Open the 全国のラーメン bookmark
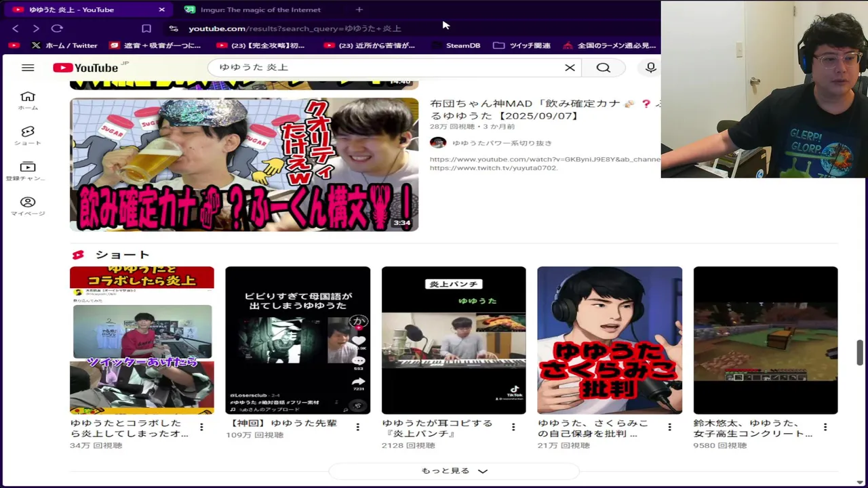The height and width of the screenshot is (488, 868). coord(609,45)
